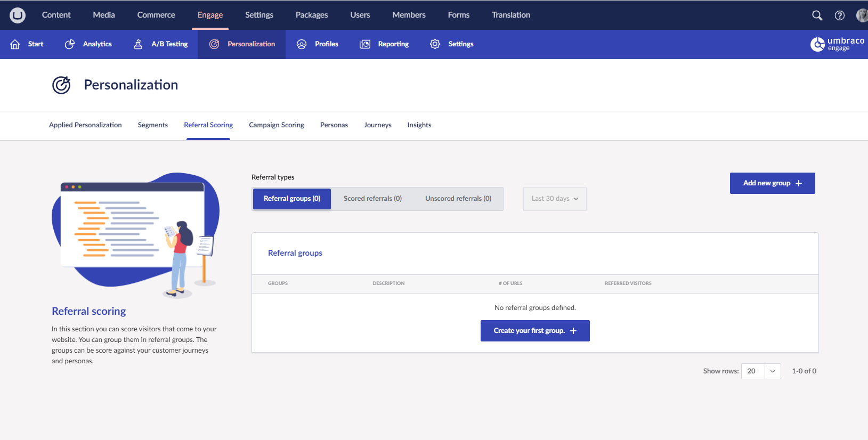The image size is (868, 440).
Task: Open the search magnifier icon
Action: pyautogui.click(x=817, y=15)
